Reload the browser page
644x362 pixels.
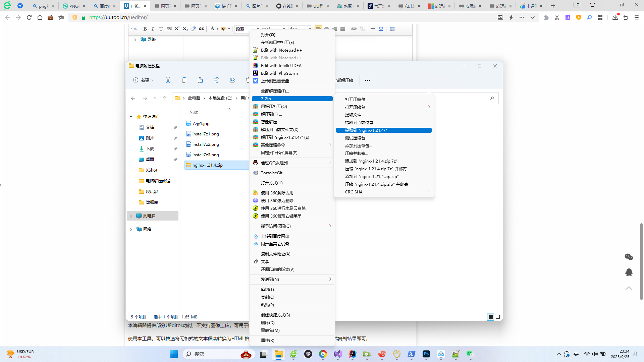coord(29,17)
